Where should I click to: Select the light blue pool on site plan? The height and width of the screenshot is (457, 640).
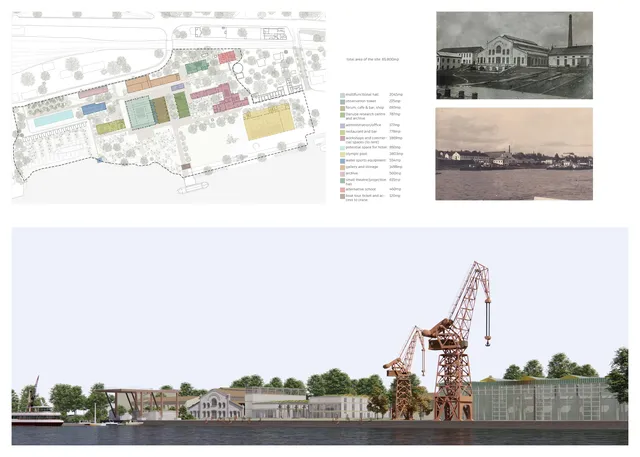54,118
